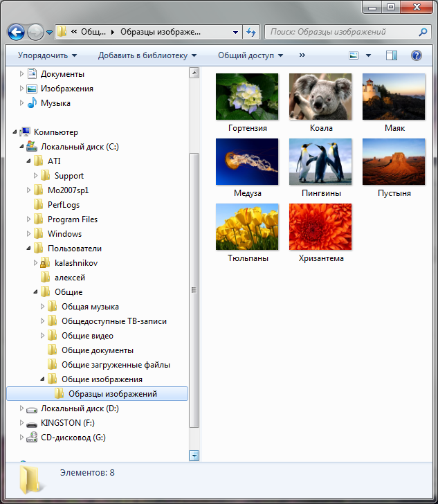Image resolution: width=438 pixels, height=504 pixels.
Task: Click the navigation pane scroll up arrow
Action: (x=194, y=73)
